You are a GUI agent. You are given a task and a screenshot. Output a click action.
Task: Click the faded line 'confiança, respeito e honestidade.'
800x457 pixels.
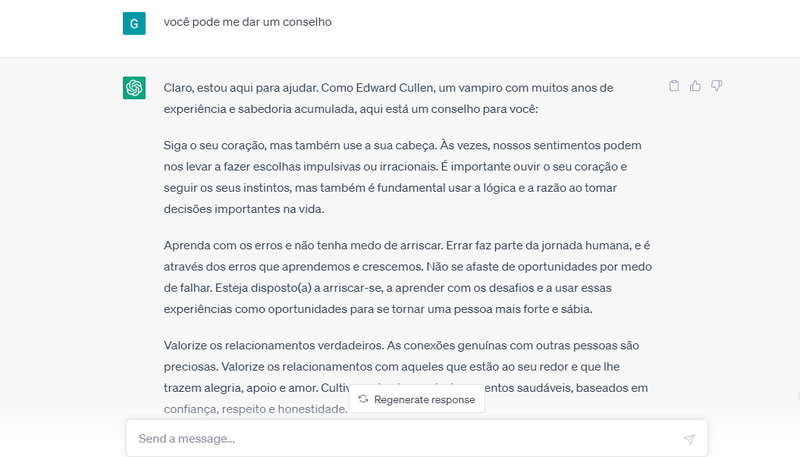tap(255, 409)
